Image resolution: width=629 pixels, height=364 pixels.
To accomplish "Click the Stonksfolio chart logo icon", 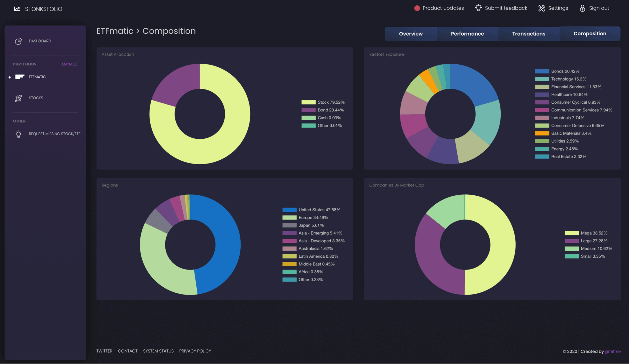I will 17,9.
